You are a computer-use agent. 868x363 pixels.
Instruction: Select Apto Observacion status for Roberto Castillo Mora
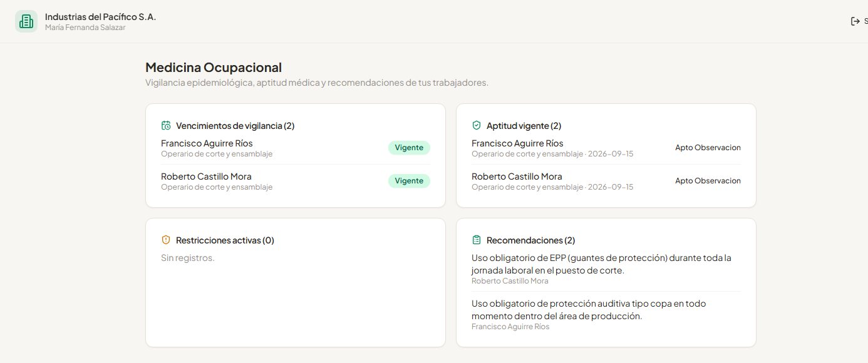[708, 181]
